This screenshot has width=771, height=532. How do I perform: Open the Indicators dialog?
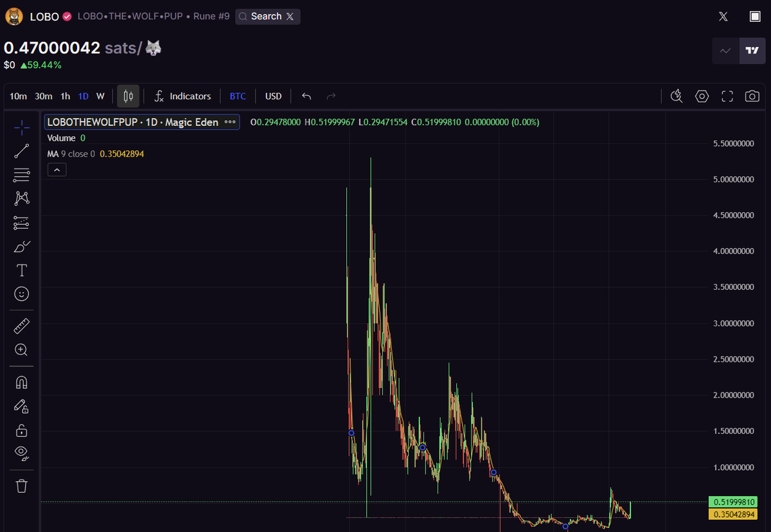pyautogui.click(x=182, y=96)
